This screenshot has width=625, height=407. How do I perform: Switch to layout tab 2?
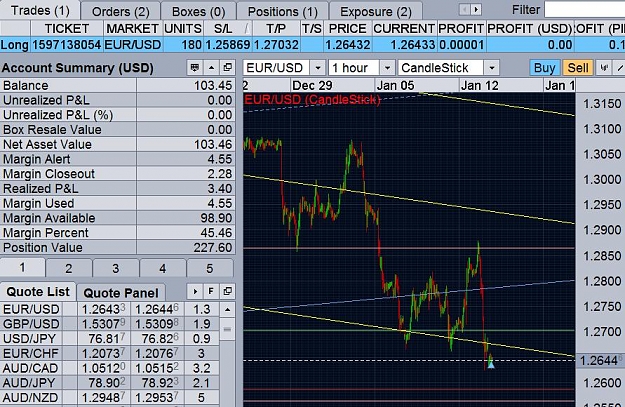pyautogui.click(x=69, y=268)
